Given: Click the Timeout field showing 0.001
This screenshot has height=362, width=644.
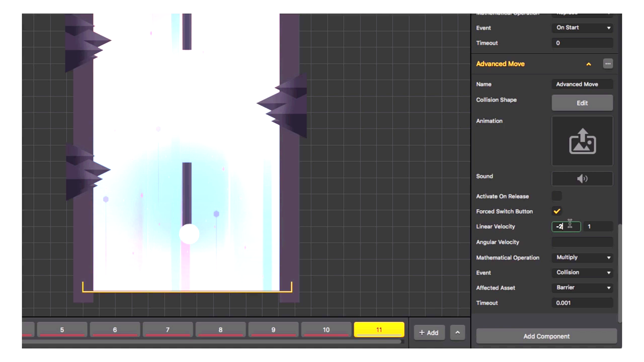Looking at the screenshot, I should [582, 303].
